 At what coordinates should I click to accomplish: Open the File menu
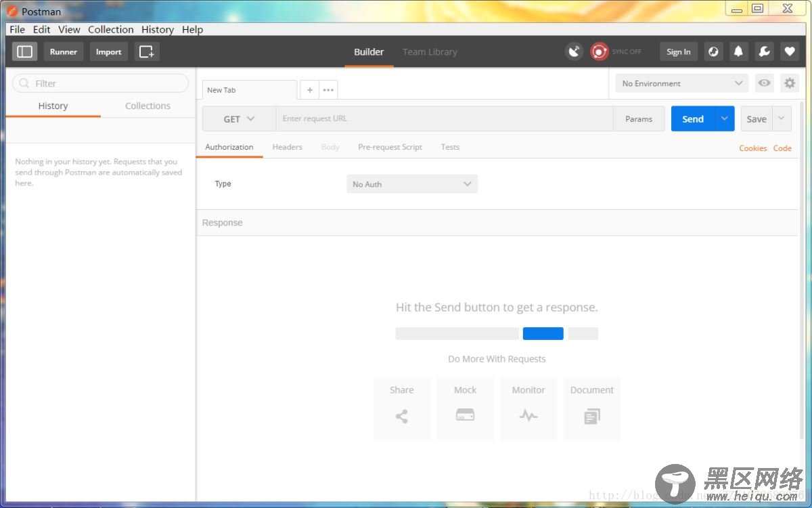17,29
